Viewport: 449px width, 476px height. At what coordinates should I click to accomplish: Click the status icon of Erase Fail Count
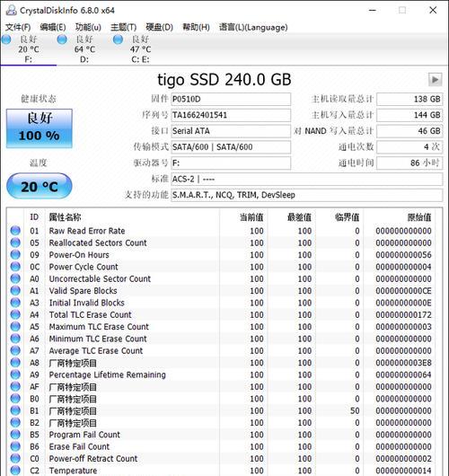[x=15, y=446]
